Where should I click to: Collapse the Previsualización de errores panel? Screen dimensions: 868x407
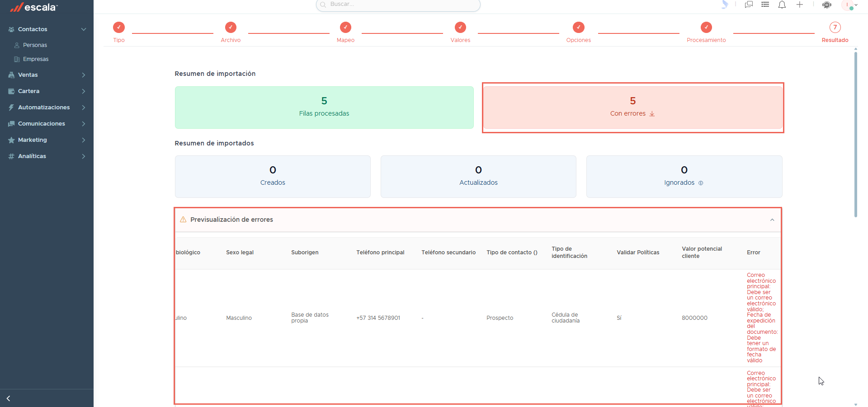pyautogui.click(x=772, y=220)
